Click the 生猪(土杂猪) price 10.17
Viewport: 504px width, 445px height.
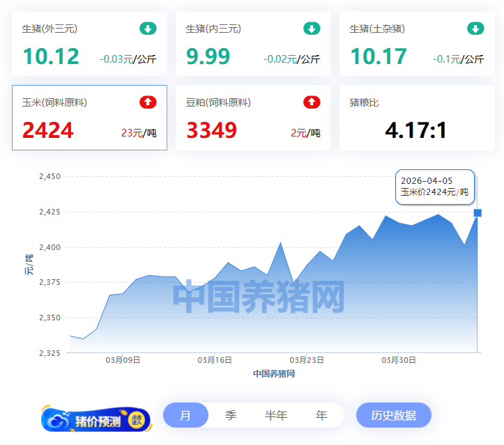click(x=379, y=56)
